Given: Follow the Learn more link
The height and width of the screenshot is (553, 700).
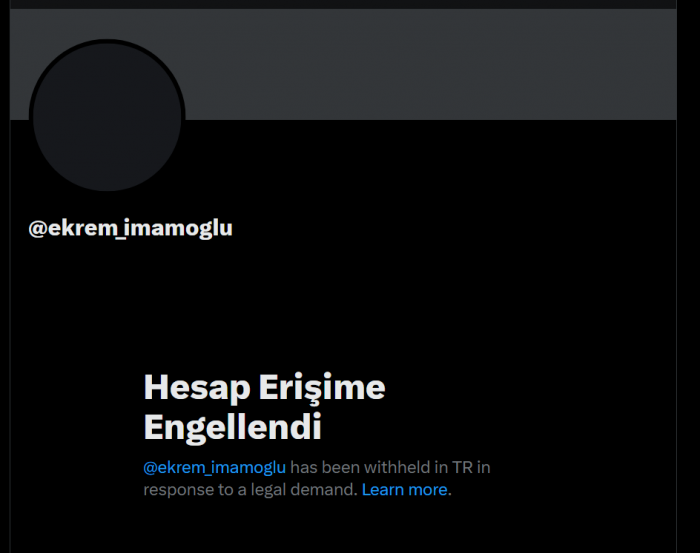Looking at the screenshot, I should [x=404, y=490].
